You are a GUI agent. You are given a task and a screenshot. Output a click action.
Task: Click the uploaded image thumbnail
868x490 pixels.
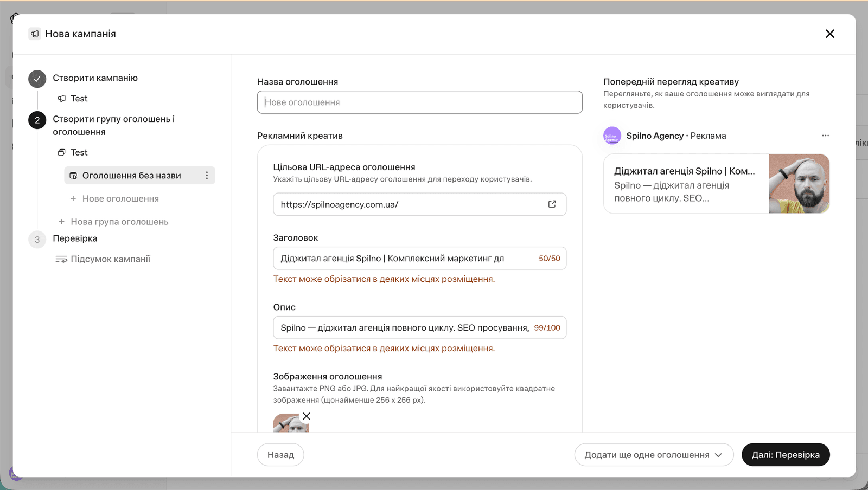291,423
